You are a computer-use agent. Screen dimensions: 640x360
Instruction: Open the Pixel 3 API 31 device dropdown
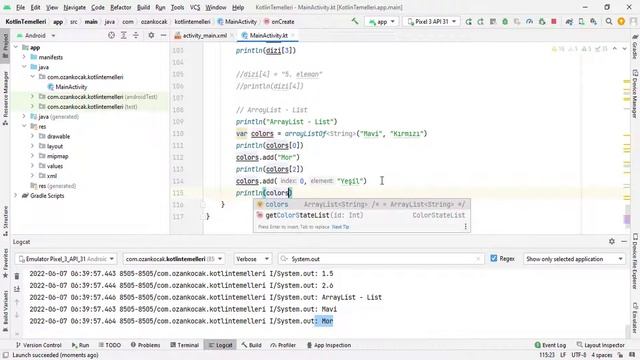tap(431, 22)
